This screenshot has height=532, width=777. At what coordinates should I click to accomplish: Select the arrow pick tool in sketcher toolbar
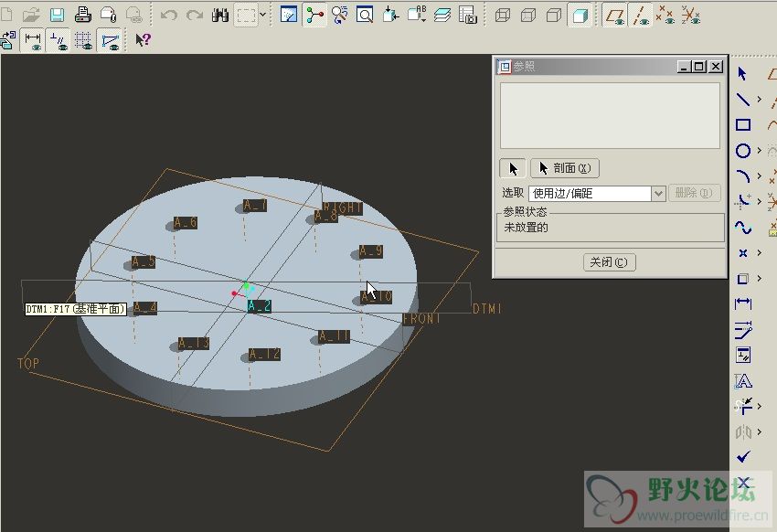(742, 74)
